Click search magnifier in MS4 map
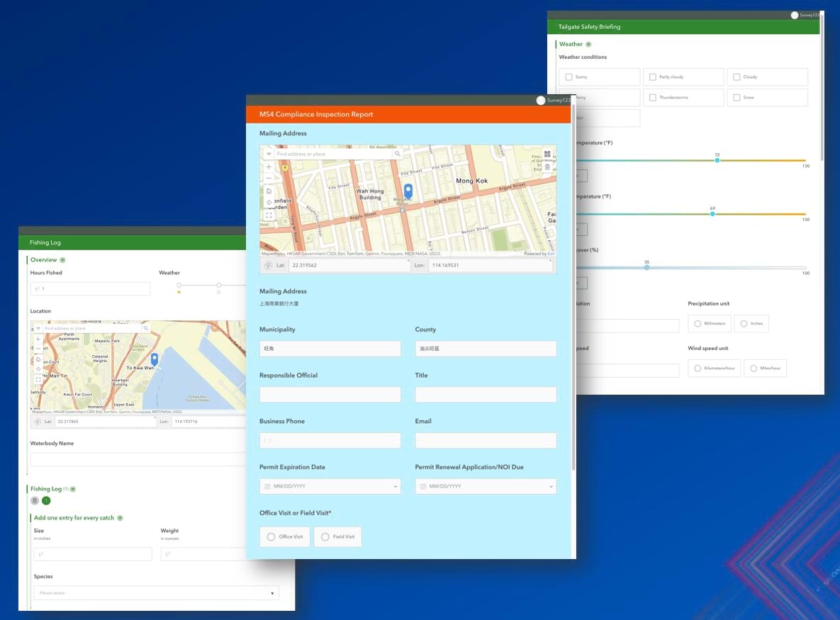This screenshot has height=620, width=840. (x=397, y=154)
